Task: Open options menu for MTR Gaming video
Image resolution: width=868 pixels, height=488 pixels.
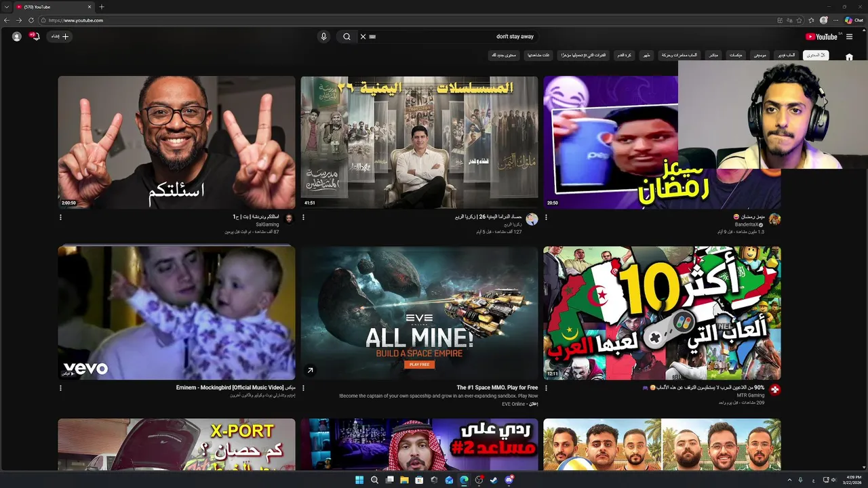Action: [546, 388]
